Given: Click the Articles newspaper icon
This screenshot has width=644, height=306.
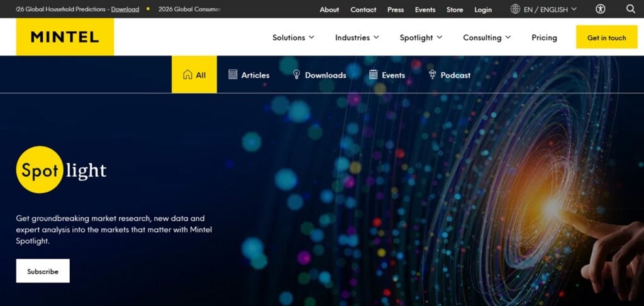Looking at the screenshot, I should (233, 74).
